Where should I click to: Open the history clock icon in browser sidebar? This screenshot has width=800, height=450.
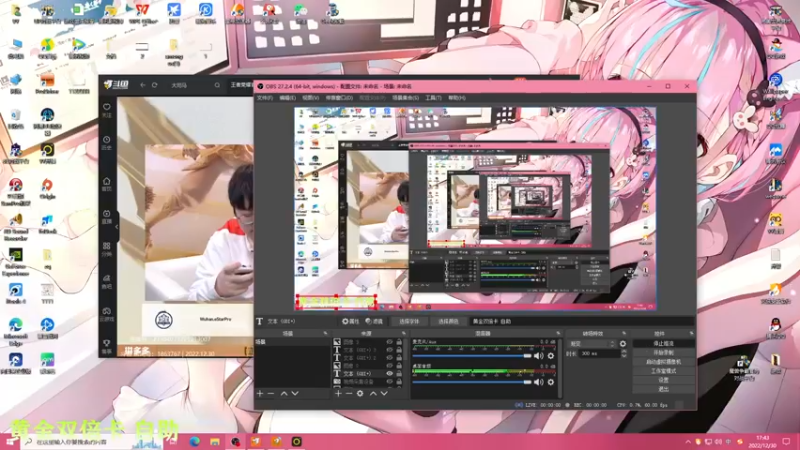[107, 142]
